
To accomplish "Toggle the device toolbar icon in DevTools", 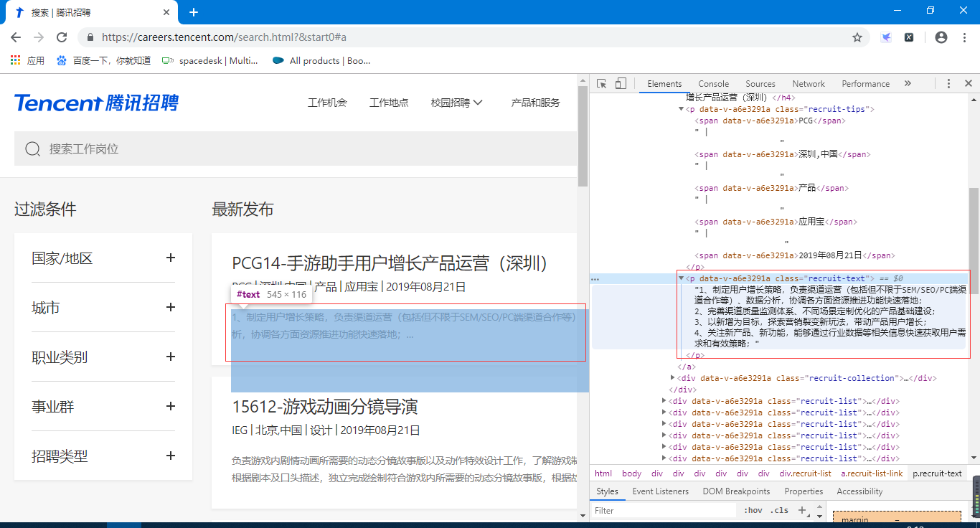I will 621,83.
